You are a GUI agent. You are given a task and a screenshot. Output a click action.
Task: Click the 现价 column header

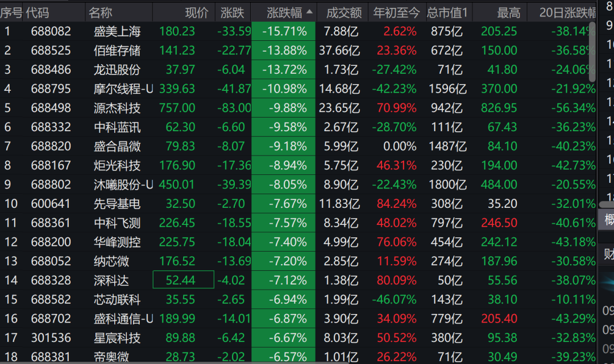pos(197,13)
